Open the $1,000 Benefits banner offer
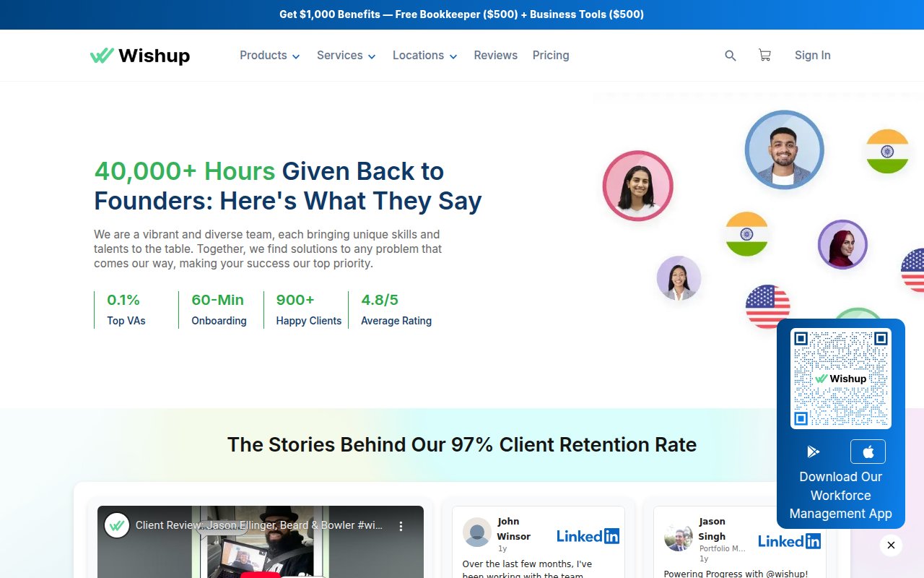The width and height of the screenshot is (924, 578). click(x=461, y=14)
